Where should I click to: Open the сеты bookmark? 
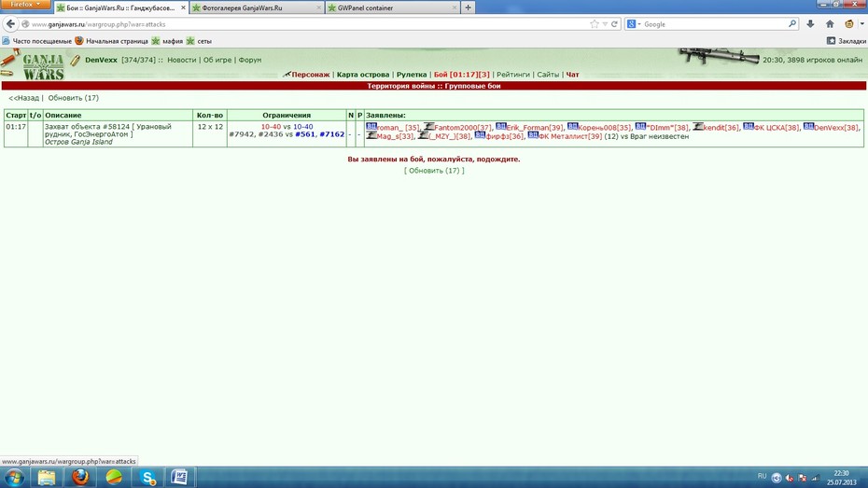click(200, 41)
